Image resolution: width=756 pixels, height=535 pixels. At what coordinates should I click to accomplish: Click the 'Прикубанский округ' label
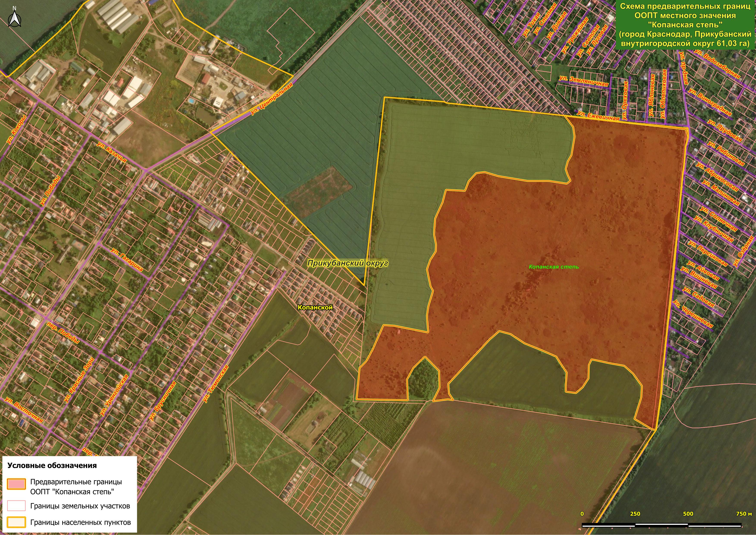pos(347,263)
